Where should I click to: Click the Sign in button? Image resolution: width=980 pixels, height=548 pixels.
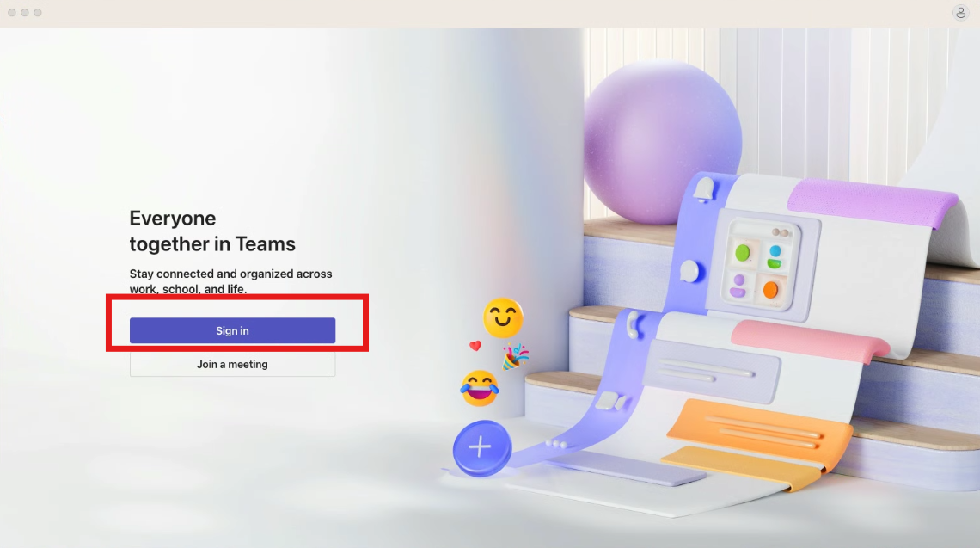[x=232, y=330]
